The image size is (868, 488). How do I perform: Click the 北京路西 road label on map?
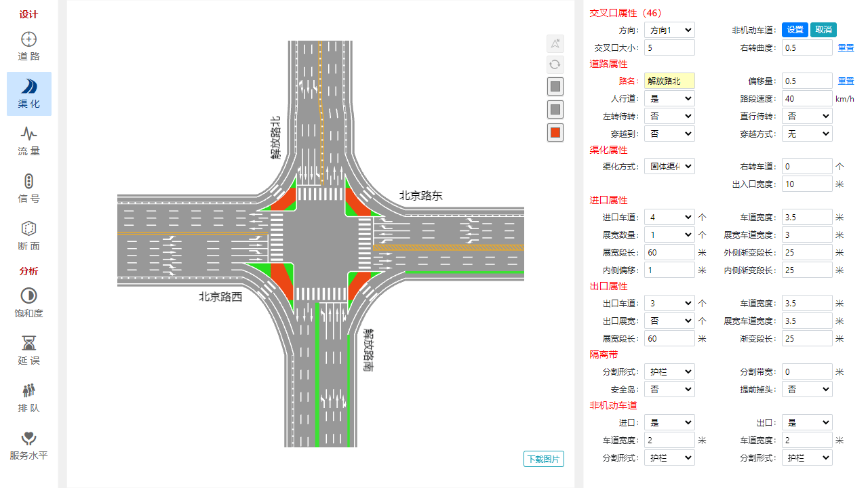[x=220, y=297]
